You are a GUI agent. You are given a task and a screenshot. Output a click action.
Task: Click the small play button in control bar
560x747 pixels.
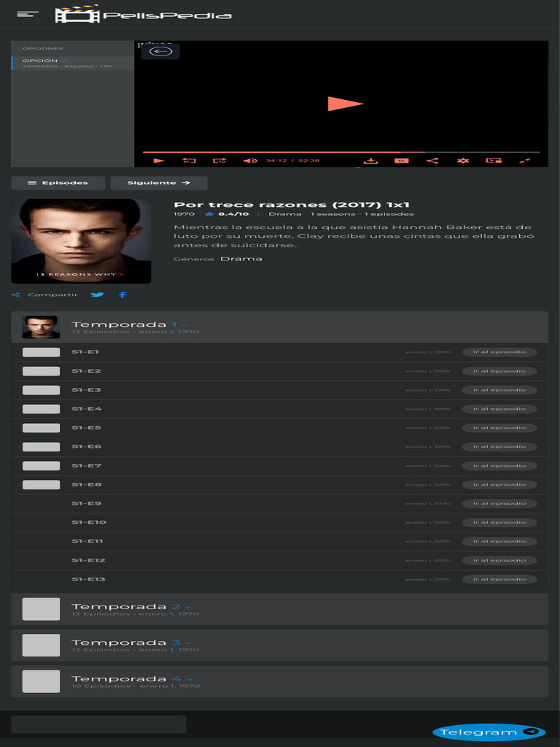coord(159,160)
